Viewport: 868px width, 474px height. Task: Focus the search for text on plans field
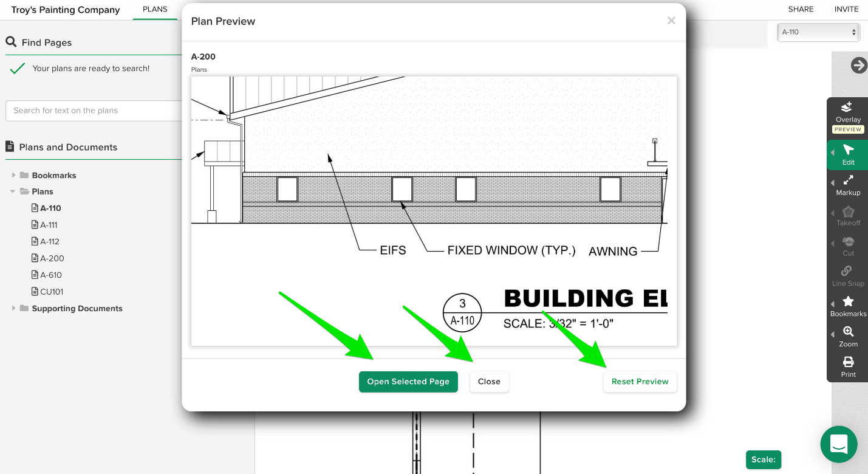[94, 111]
